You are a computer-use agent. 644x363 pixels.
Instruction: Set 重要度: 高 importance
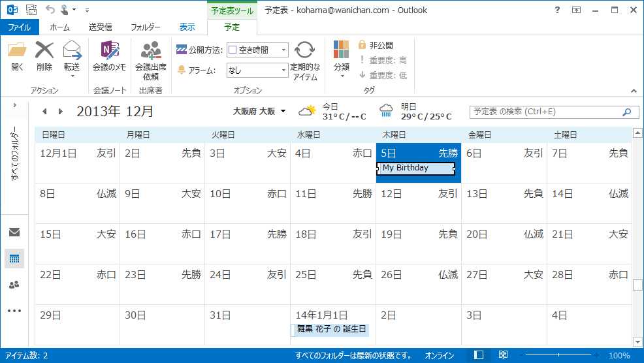(383, 60)
